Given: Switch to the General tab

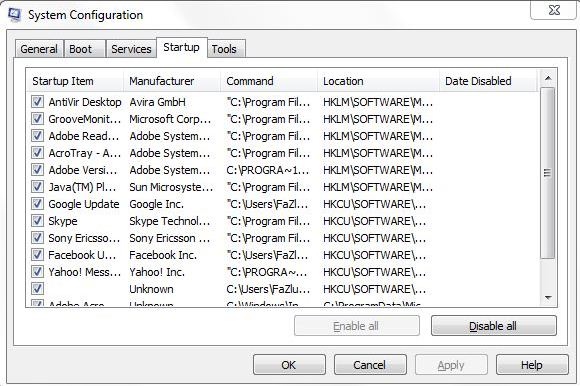Looking at the screenshot, I should [39, 49].
